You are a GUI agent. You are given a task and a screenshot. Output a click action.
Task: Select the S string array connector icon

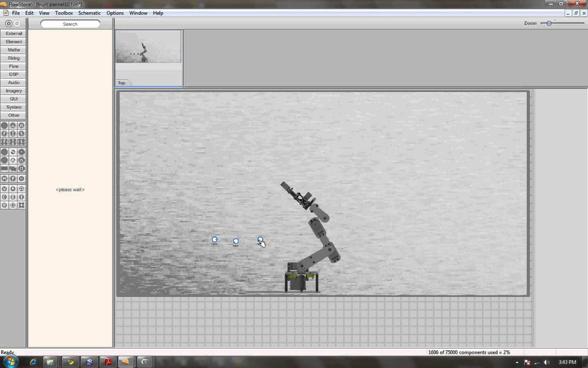point(21,142)
